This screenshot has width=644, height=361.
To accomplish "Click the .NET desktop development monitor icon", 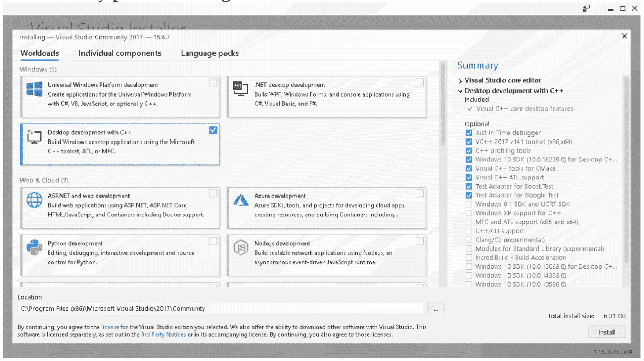I will pos(240,89).
